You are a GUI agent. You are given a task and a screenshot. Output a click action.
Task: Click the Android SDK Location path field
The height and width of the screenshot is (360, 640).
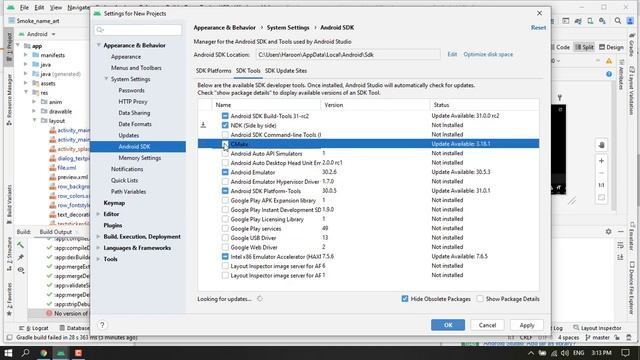click(x=348, y=55)
